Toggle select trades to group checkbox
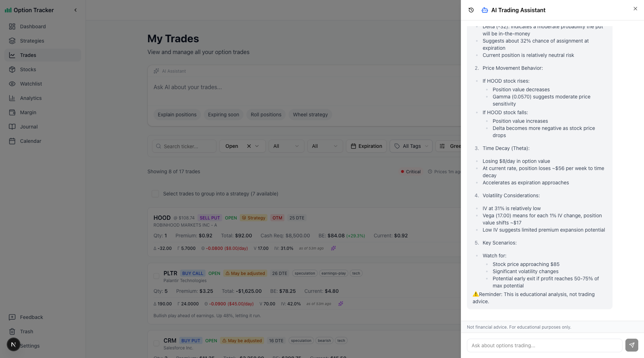 (x=155, y=194)
